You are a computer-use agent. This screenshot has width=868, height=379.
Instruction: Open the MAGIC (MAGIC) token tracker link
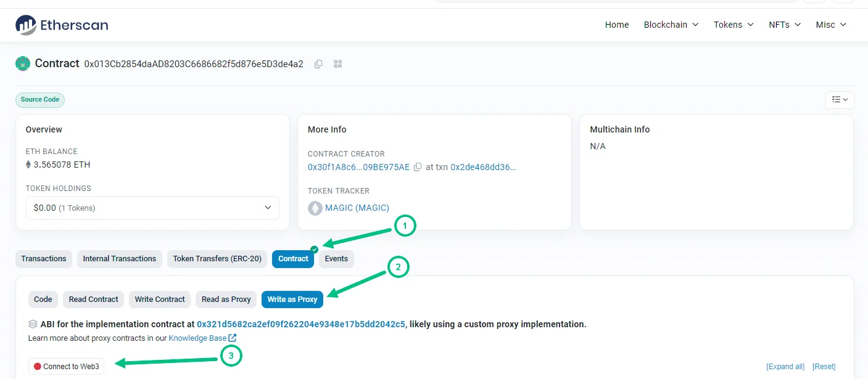coord(357,208)
